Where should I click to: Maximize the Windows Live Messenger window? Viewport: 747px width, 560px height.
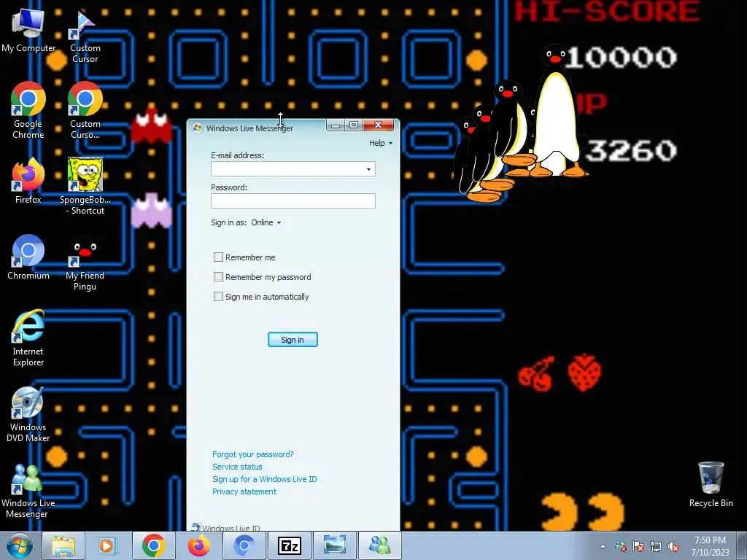coord(354,125)
